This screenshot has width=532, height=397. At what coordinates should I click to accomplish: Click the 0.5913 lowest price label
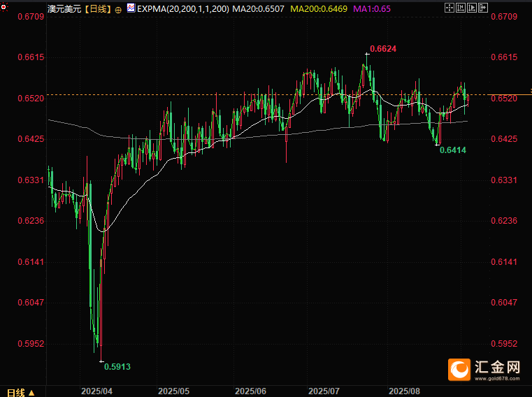click(117, 367)
